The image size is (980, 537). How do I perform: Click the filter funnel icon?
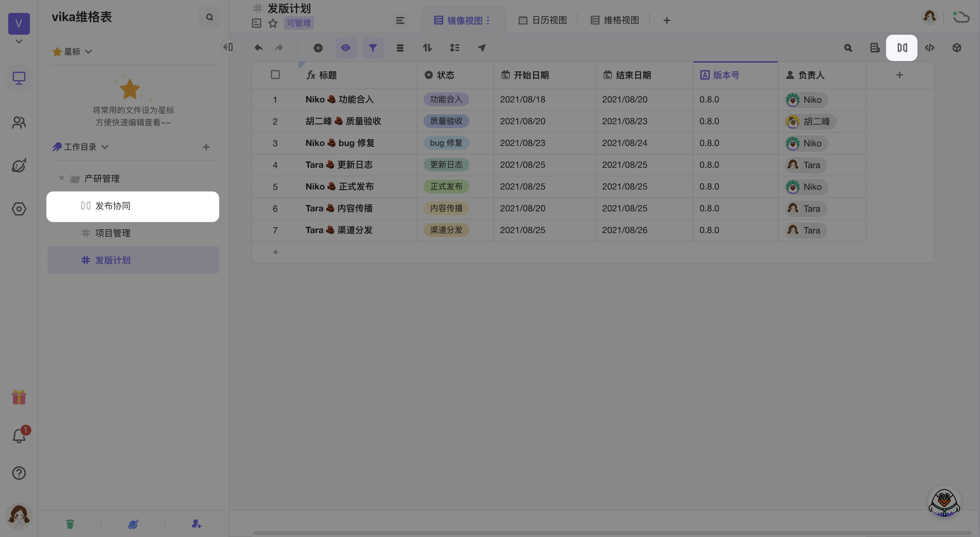373,48
